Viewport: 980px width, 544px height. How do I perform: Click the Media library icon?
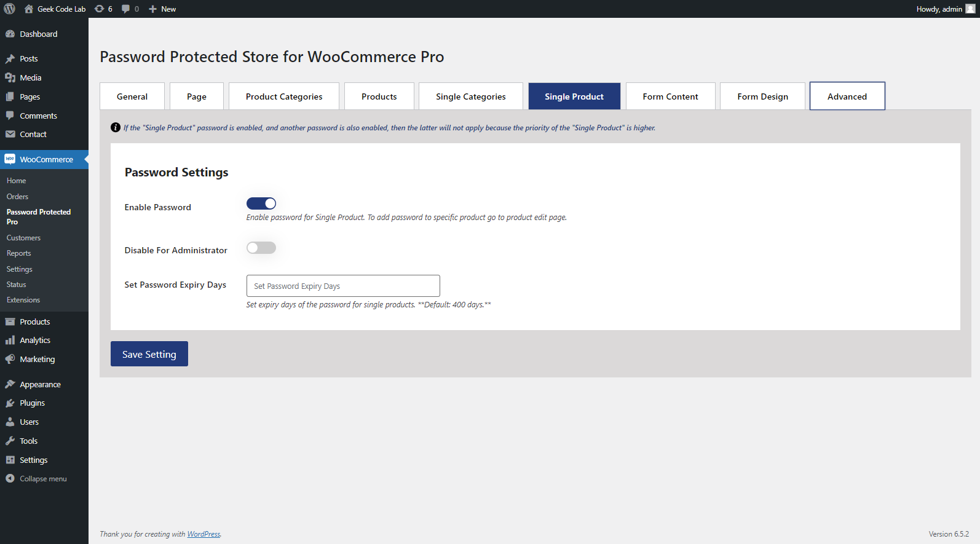point(10,77)
